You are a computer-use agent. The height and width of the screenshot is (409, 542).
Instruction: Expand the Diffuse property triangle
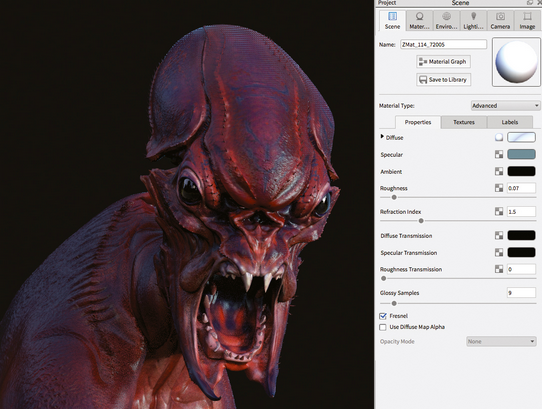[x=382, y=137]
